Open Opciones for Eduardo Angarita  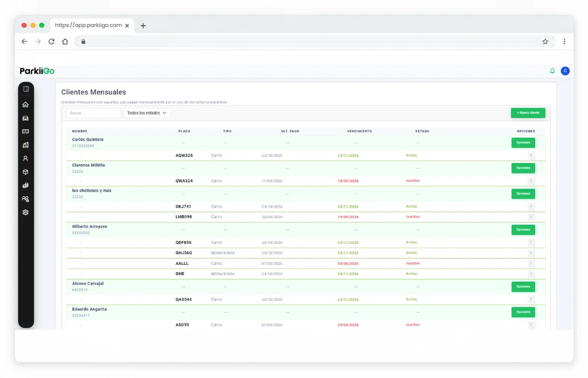pos(523,312)
